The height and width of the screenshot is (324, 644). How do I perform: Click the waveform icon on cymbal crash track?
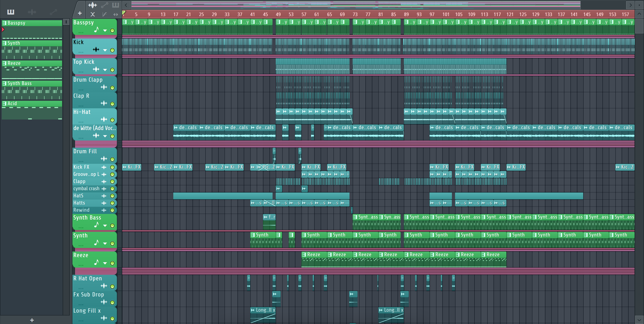coord(104,189)
